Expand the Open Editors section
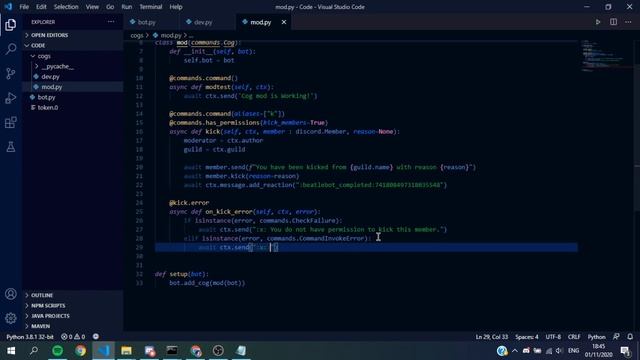 (x=73, y=35)
